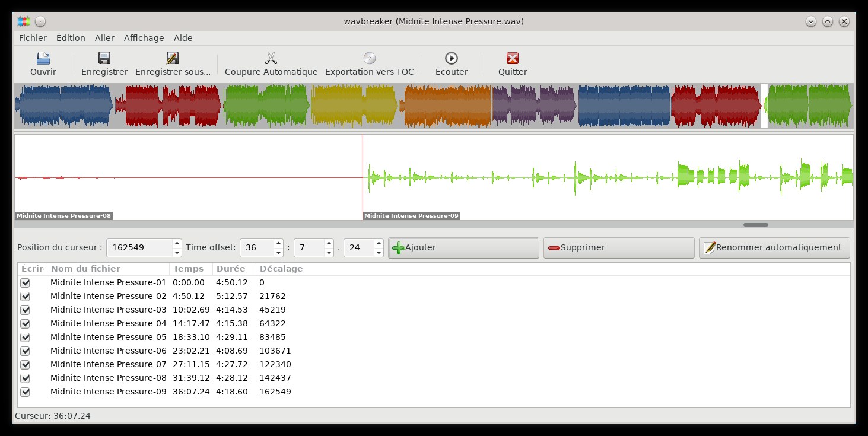
Task: Disable writing of Midnite Intense Pressure-09
Action: click(x=25, y=392)
